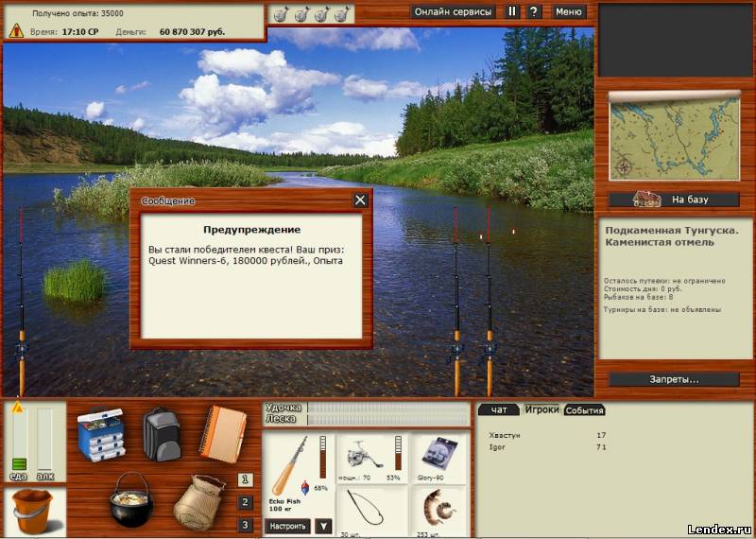The image size is (756, 539).
Task: Open the Меню menu
Action: (569, 11)
